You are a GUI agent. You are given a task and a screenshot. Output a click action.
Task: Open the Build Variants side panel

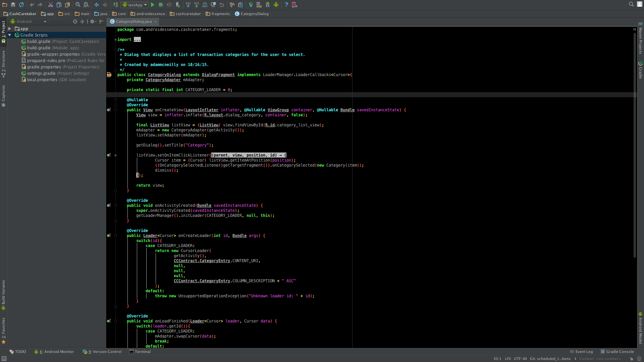3,295
